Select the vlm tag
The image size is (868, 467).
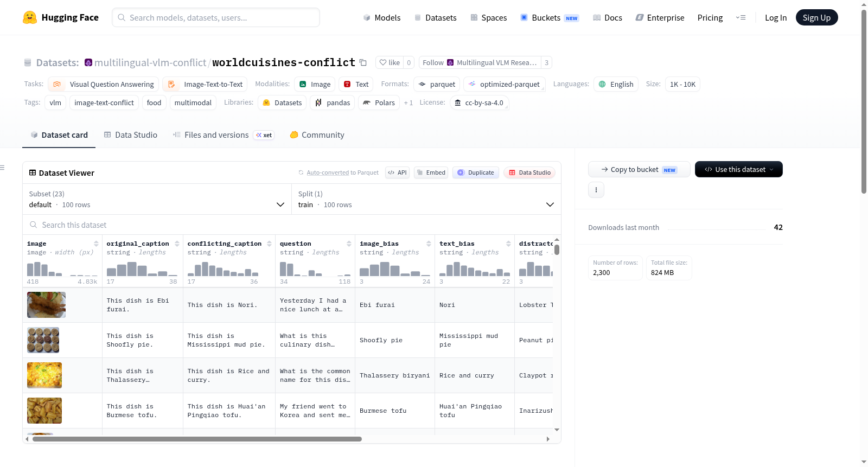(55, 103)
